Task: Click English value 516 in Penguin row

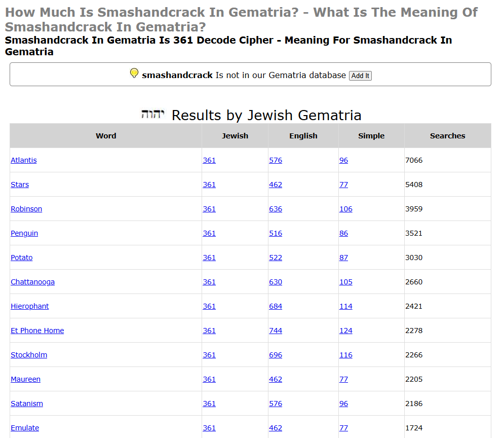Action: click(x=276, y=234)
